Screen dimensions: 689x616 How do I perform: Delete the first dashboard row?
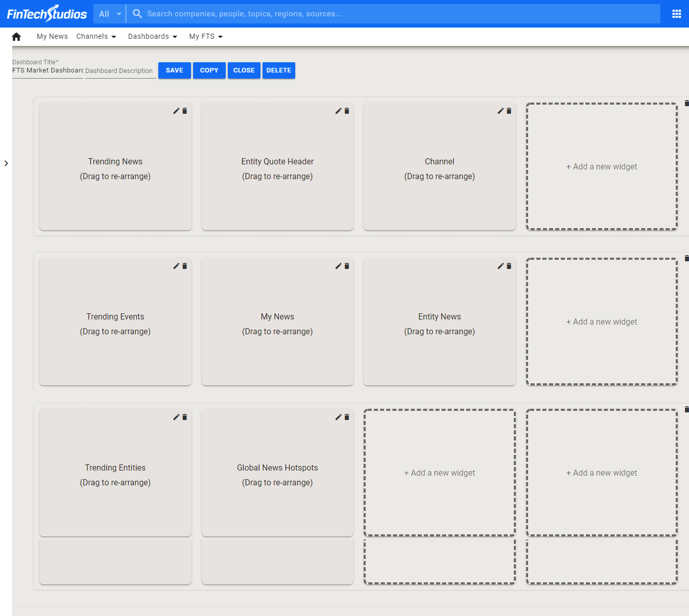(x=686, y=103)
